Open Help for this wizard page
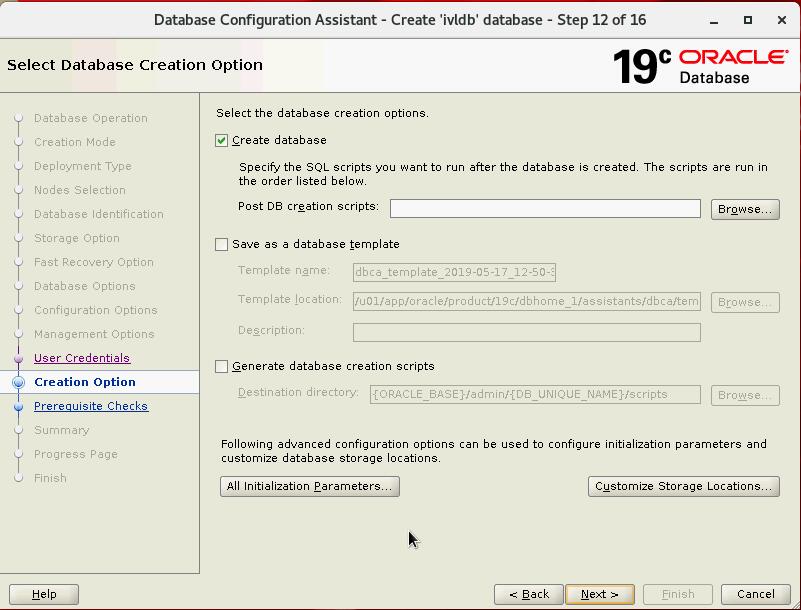The width and height of the screenshot is (801, 610). [x=44, y=594]
